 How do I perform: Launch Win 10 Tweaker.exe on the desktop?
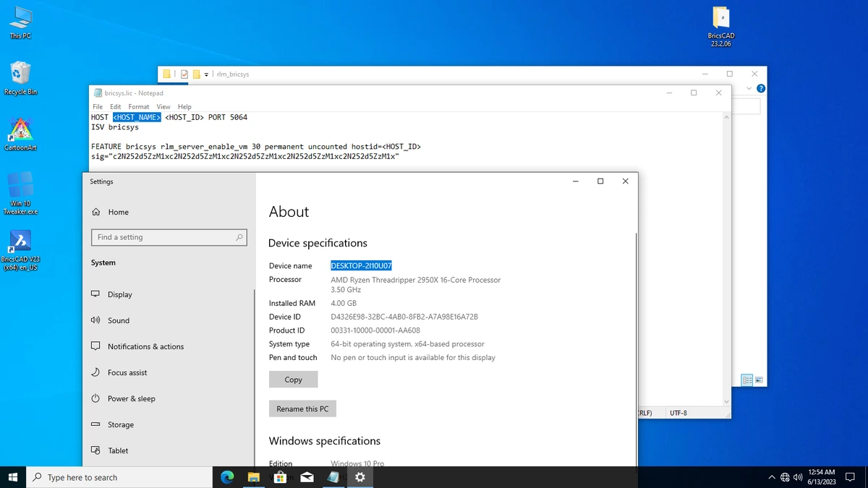(20, 192)
